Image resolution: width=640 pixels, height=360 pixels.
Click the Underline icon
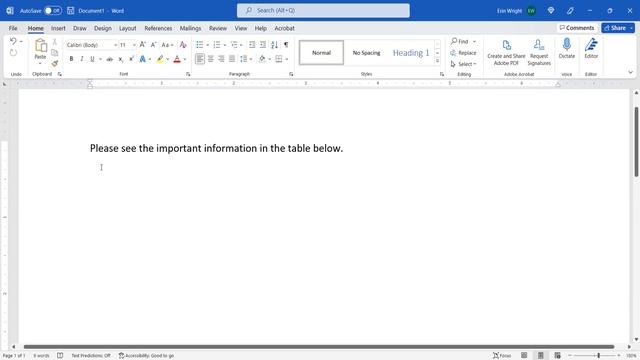pyautogui.click(x=92, y=59)
